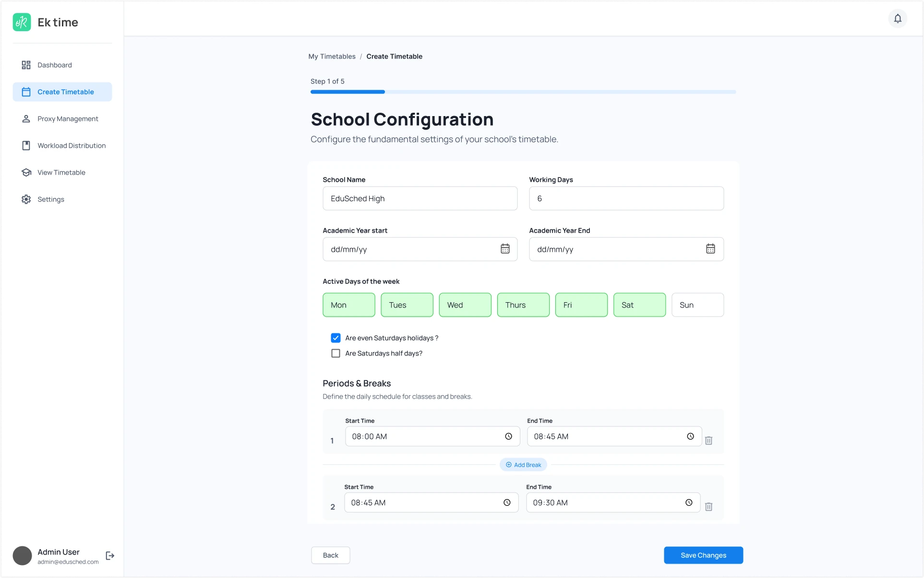Deselect Sat from active days
924x578 pixels.
pos(639,305)
